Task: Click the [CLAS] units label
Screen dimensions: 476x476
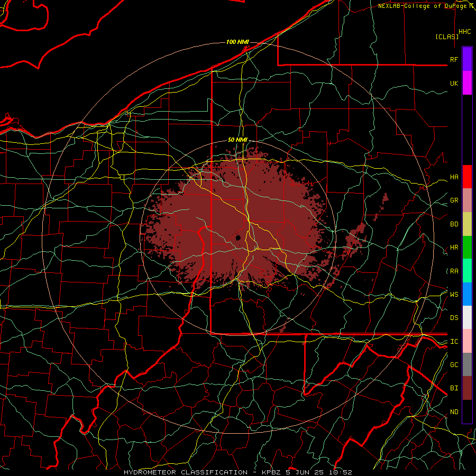Action: coord(447,36)
